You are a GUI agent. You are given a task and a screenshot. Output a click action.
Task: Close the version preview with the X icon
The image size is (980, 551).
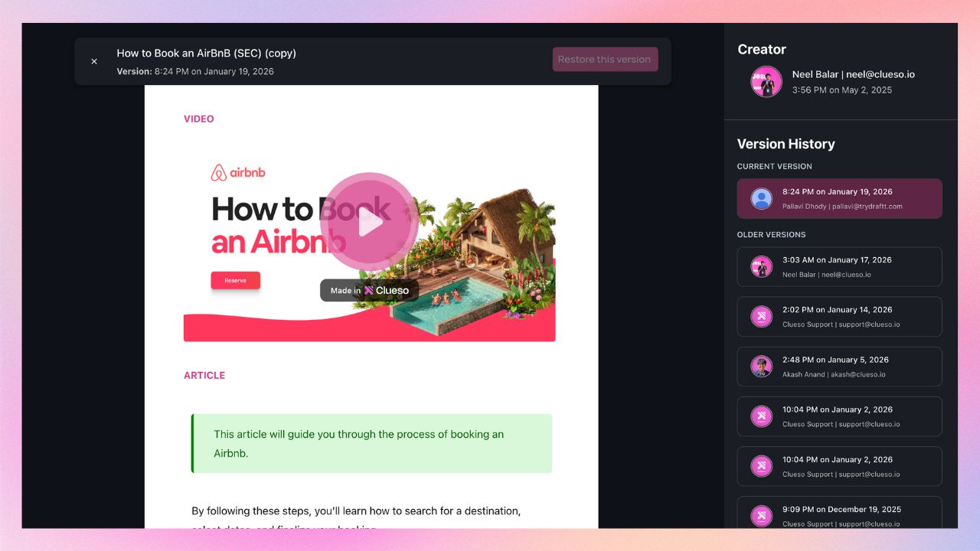(94, 61)
